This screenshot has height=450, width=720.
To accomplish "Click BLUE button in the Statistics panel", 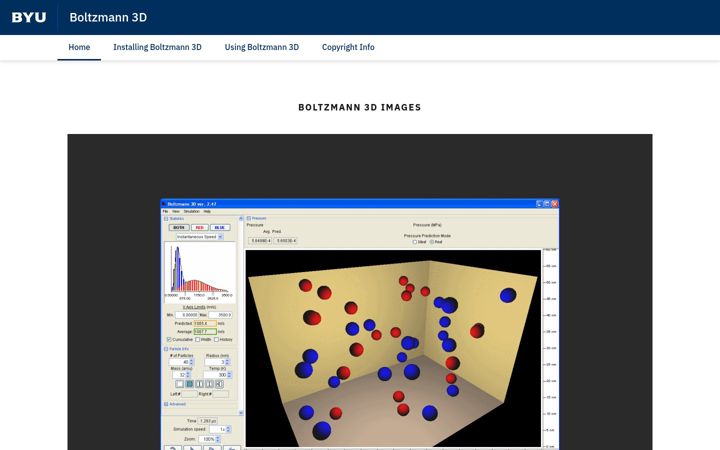I will click(220, 227).
